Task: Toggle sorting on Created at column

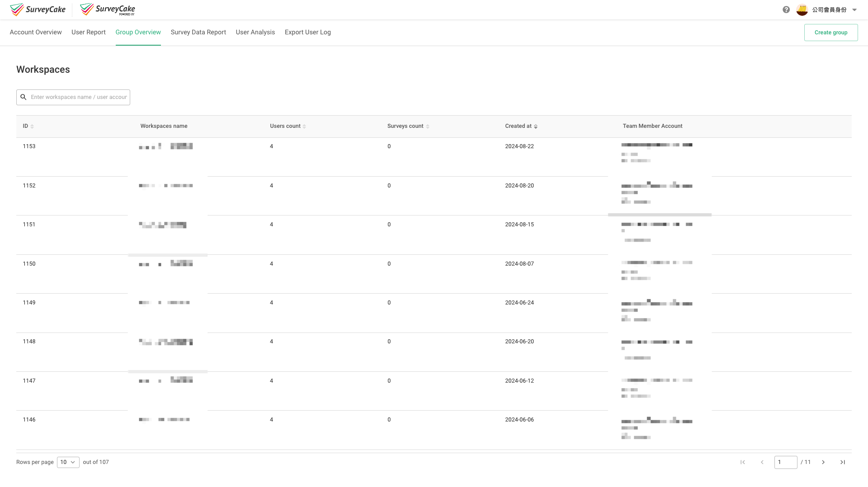Action: pos(536,126)
